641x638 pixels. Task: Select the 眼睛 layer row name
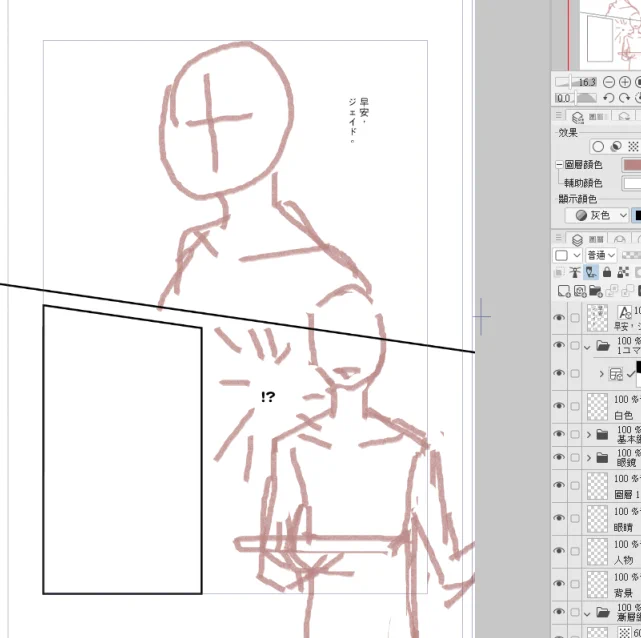(623, 527)
